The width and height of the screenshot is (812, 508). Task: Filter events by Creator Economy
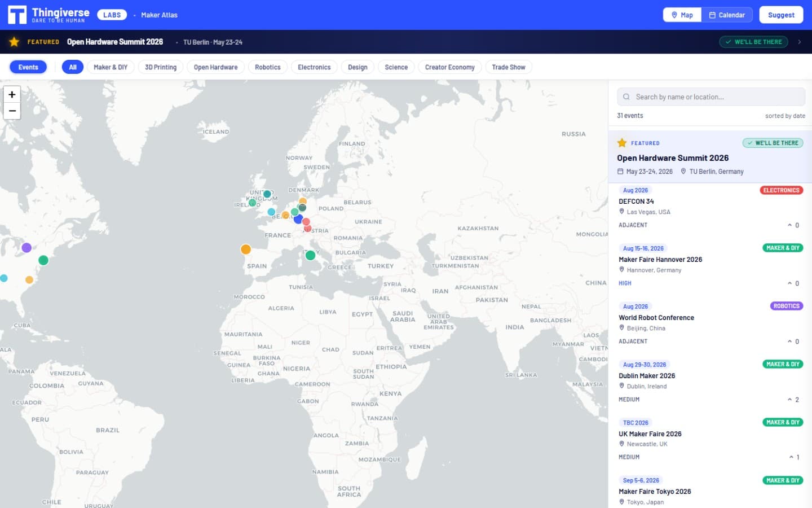click(450, 67)
